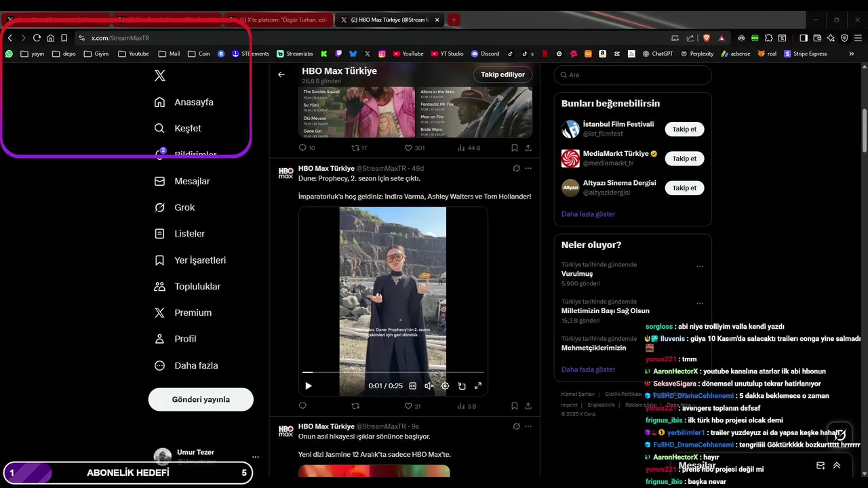Share the Dune: Prophecy post

pos(528,406)
